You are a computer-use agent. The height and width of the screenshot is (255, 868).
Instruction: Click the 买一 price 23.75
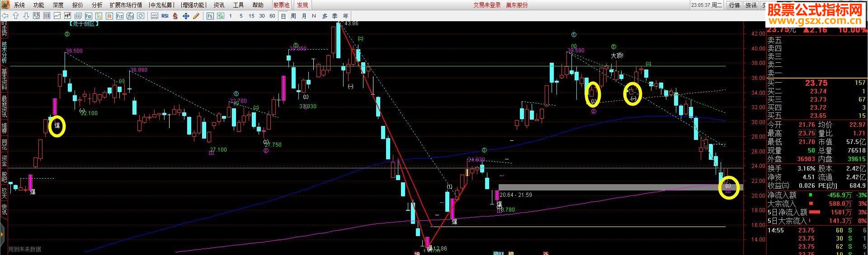point(816,83)
